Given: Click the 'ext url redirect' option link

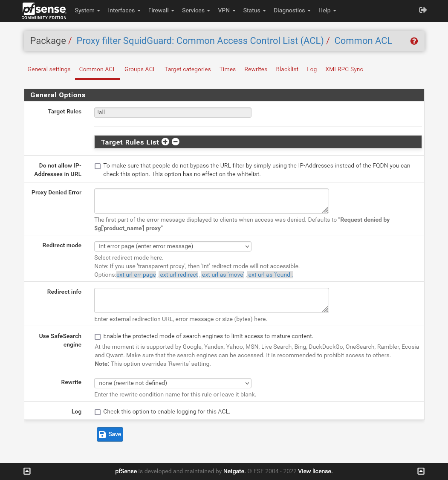Looking at the screenshot, I should pos(179,275).
